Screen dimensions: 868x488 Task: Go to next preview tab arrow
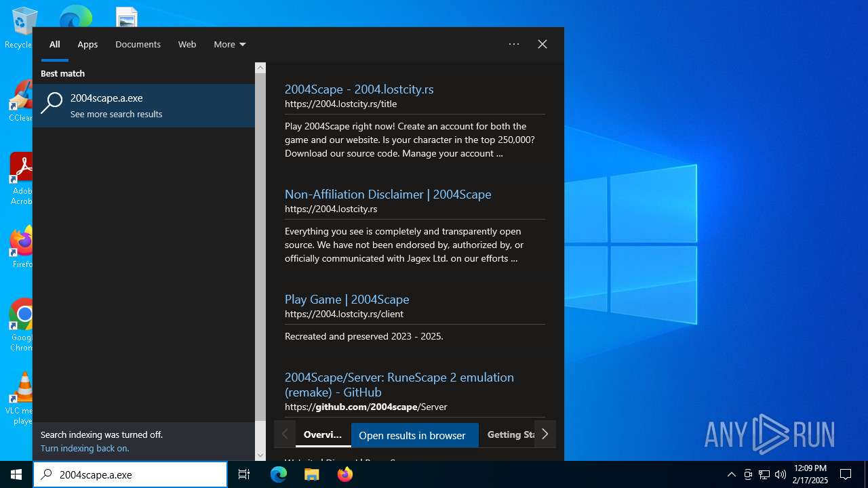click(545, 434)
